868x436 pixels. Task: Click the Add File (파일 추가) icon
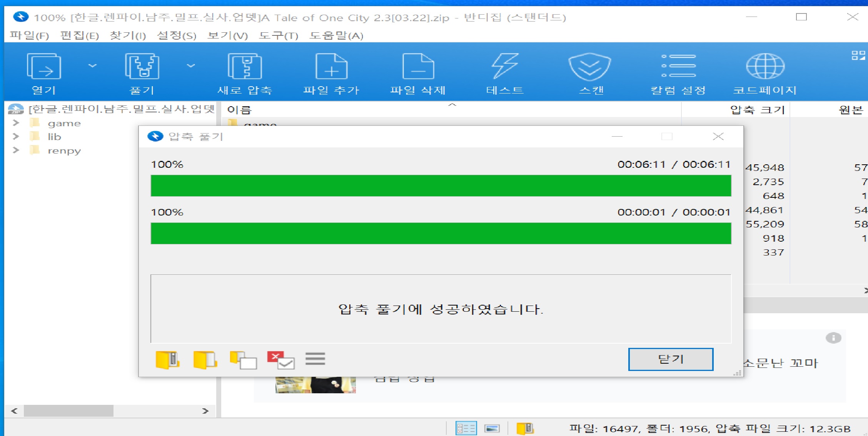coord(331,66)
